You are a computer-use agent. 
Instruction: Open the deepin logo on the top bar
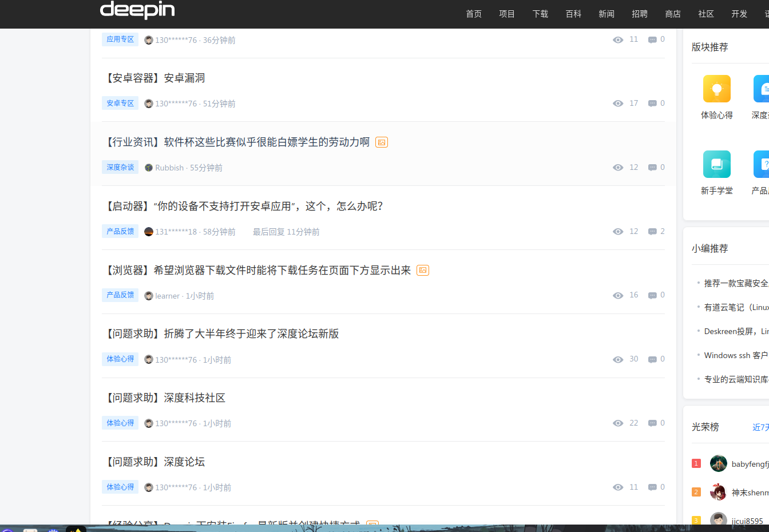tap(137, 11)
